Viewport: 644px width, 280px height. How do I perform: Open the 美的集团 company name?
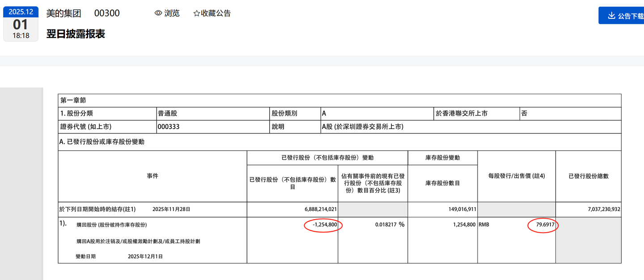(64, 13)
